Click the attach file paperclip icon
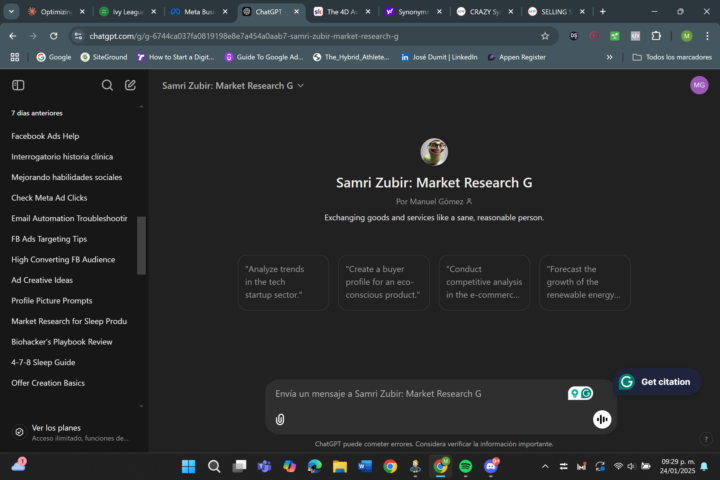The width and height of the screenshot is (720, 480). (280, 419)
